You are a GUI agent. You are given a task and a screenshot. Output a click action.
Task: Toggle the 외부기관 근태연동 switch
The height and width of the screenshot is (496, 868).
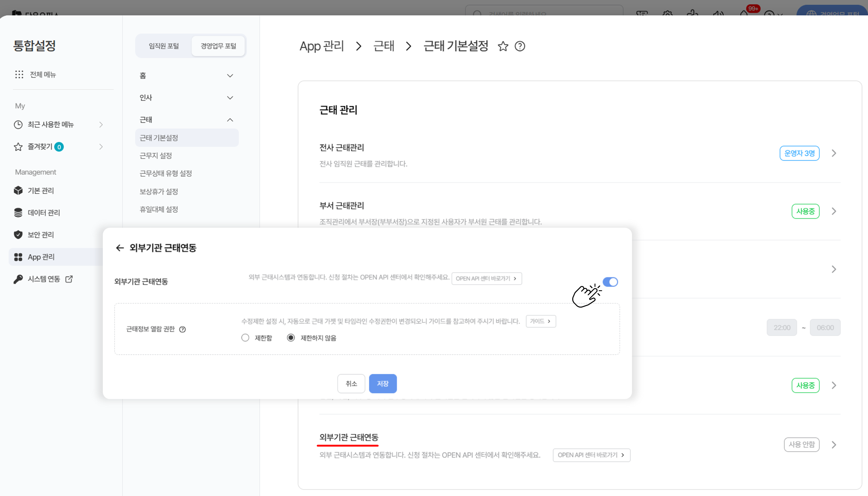pos(610,282)
